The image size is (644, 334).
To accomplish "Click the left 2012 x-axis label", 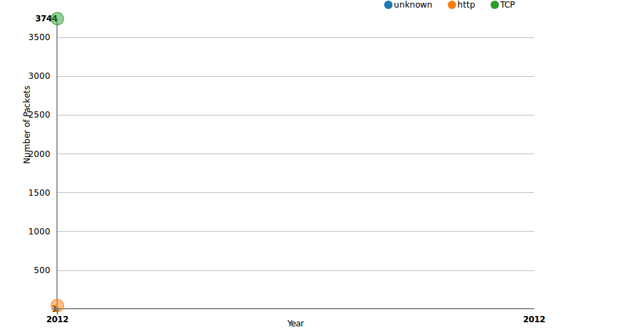I will pyautogui.click(x=57, y=319).
